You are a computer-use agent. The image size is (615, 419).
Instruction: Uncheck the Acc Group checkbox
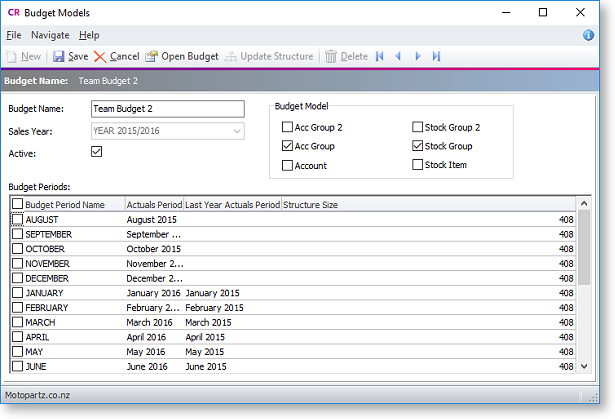click(x=287, y=146)
